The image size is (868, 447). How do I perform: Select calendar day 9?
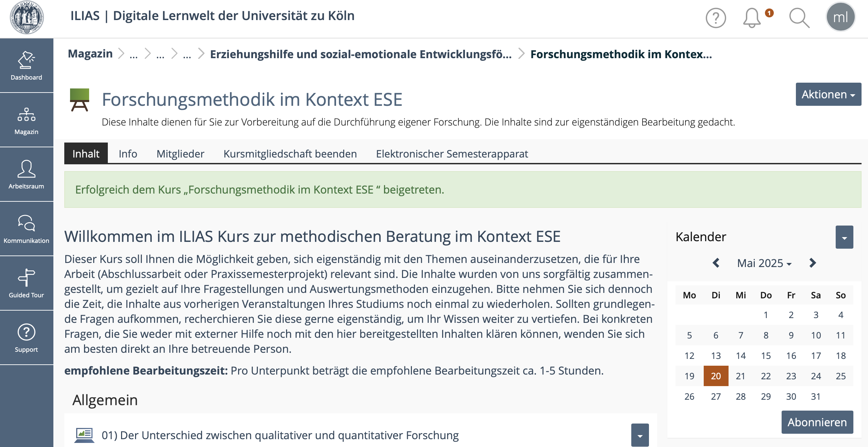click(x=791, y=335)
